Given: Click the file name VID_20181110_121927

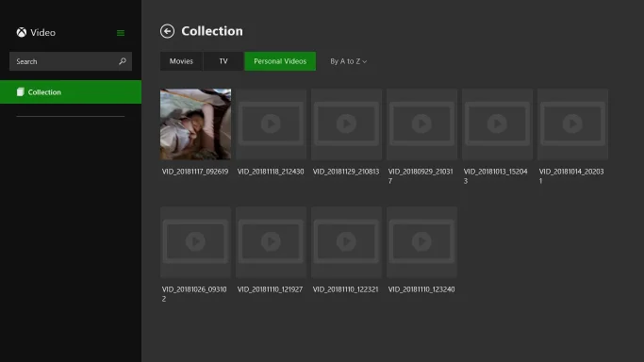Looking at the screenshot, I should [270, 289].
